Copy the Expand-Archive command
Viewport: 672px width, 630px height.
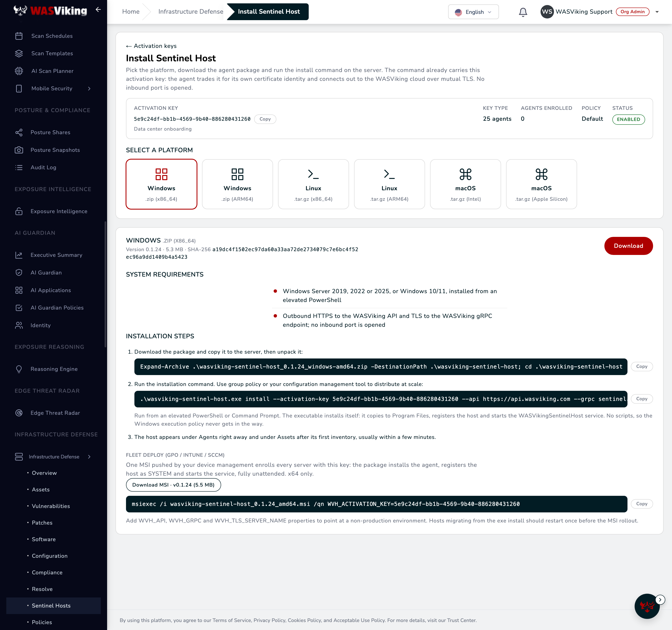tap(642, 367)
